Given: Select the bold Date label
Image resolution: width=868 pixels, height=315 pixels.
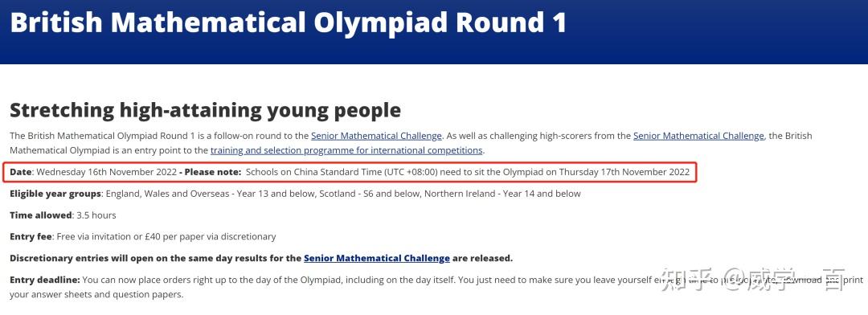Looking at the screenshot, I should click(20, 172).
